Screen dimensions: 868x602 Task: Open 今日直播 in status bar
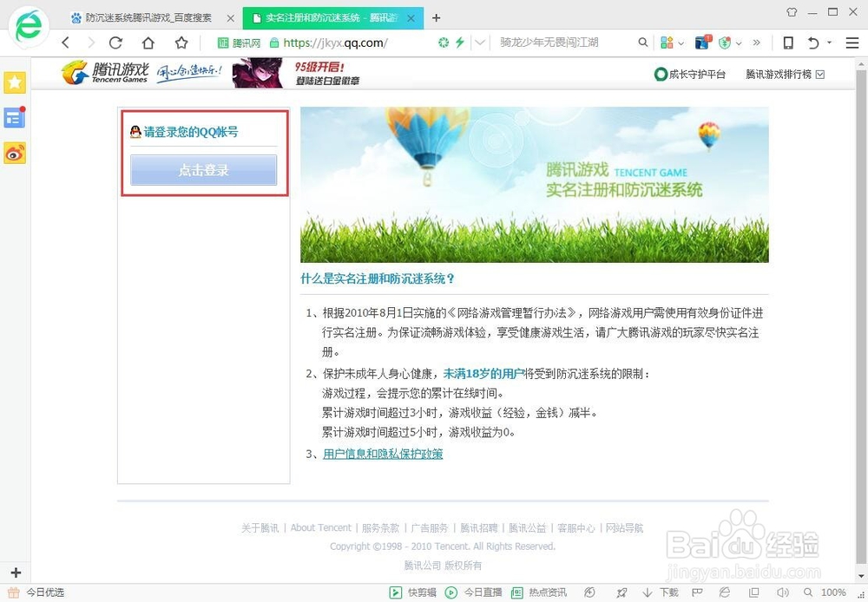473,592
